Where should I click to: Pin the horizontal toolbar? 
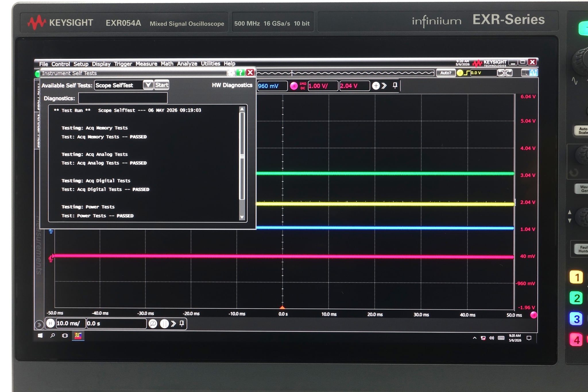click(182, 324)
